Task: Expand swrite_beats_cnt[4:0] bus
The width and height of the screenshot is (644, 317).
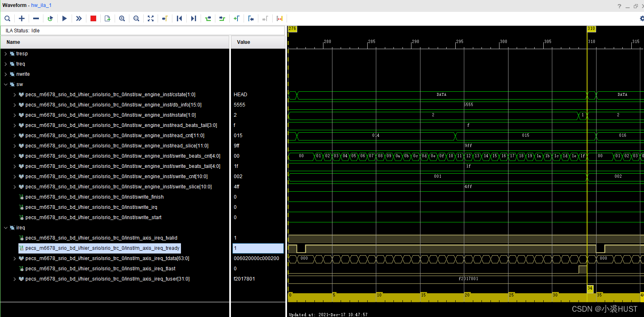Action: (15, 156)
